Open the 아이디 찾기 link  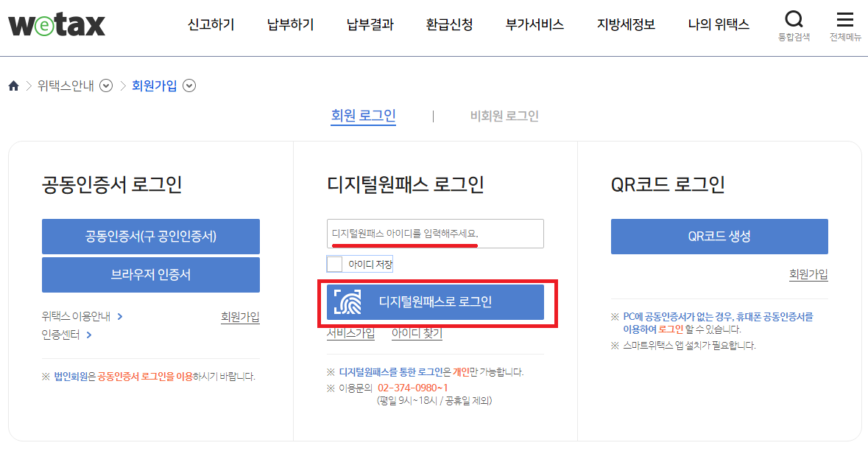pos(417,333)
